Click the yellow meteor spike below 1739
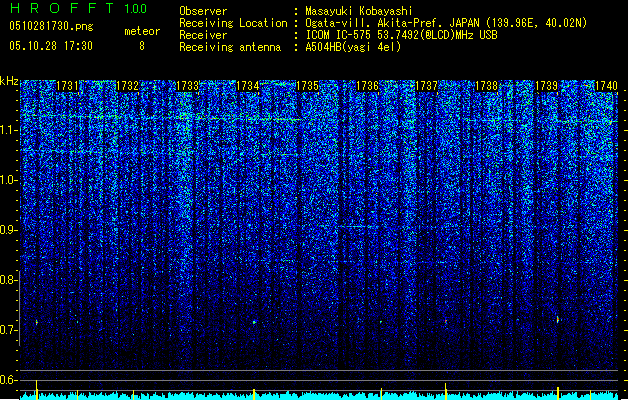 pos(558,393)
